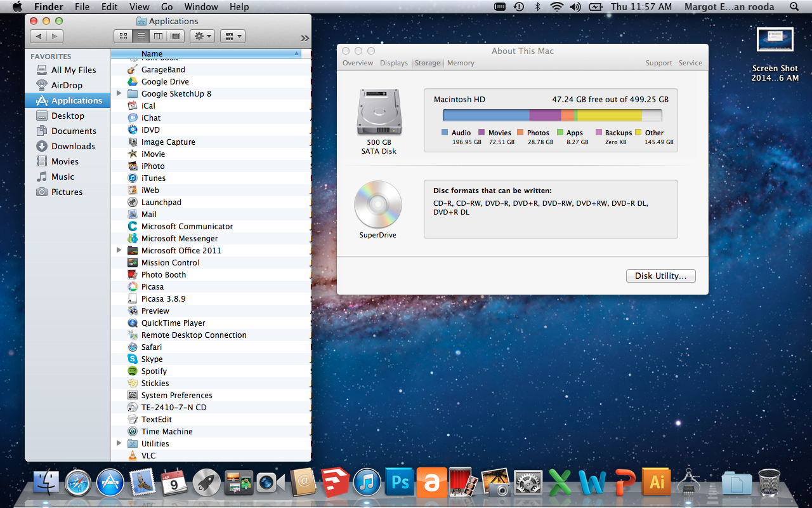Screen dimensions: 812x508
Task: Open the Screen Shot desktop thumbnail
Action: [775, 39]
